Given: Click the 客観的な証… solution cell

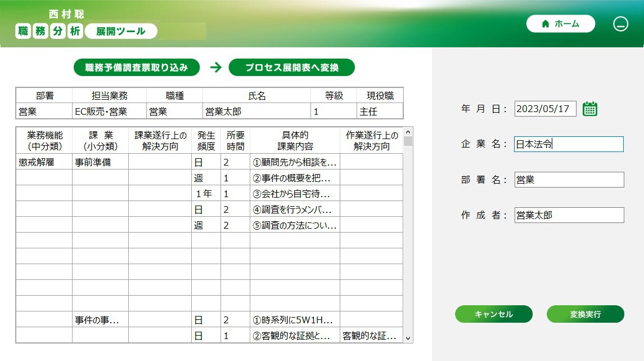Looking at the screenshot, I should click(369, 336).
